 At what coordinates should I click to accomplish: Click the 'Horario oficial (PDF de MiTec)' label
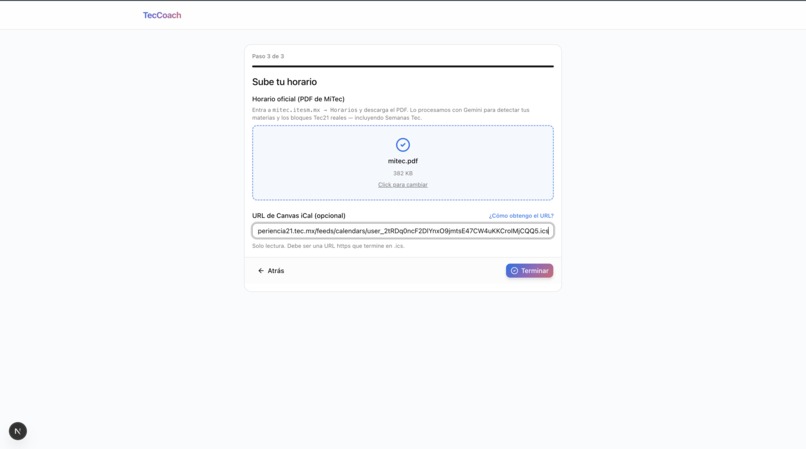298,99
